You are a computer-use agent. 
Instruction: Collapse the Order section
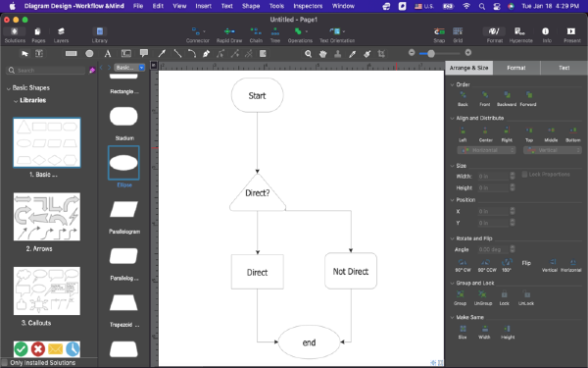tap(452, 84)
